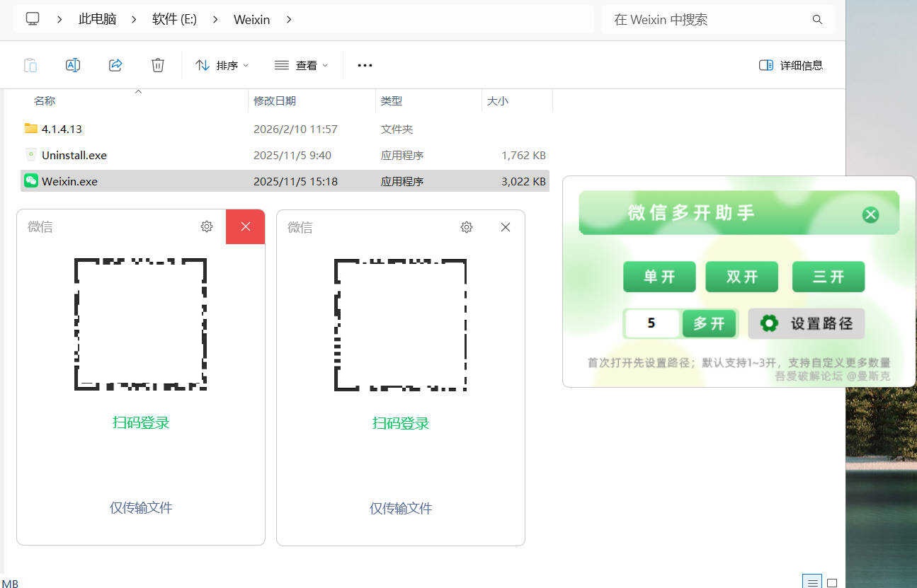Switch to details view icon in status bar
Viewport: 917px width, 588px height.
tap(812, 582)
